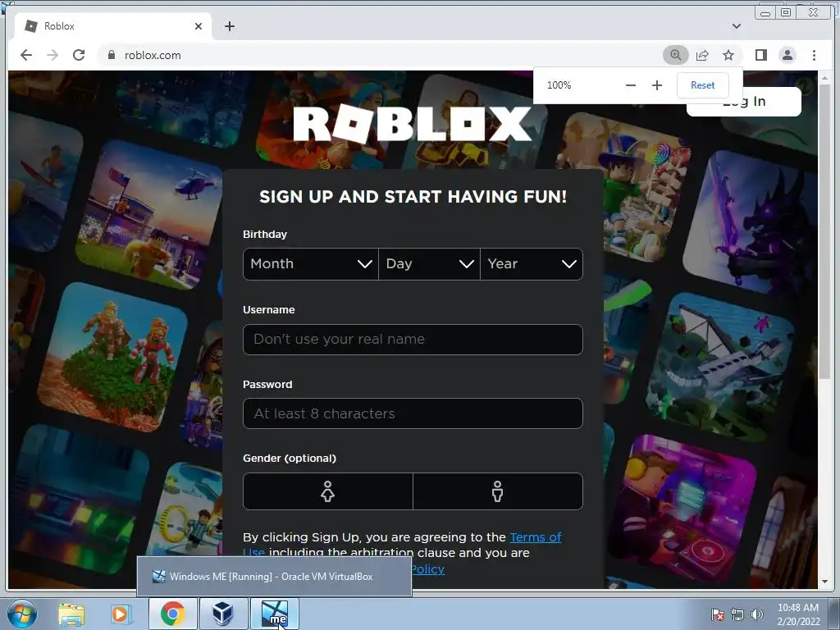Screen dimensions: 840x630
Task: Click the browser back arrow
Action: coord(25,55)
